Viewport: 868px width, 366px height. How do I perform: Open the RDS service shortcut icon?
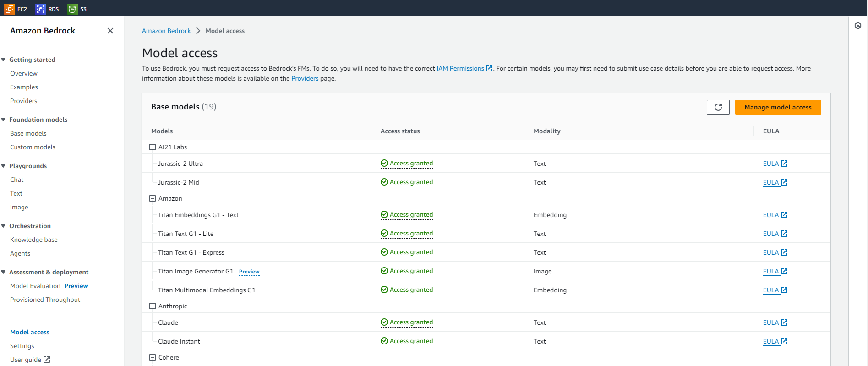click(41, 9)
